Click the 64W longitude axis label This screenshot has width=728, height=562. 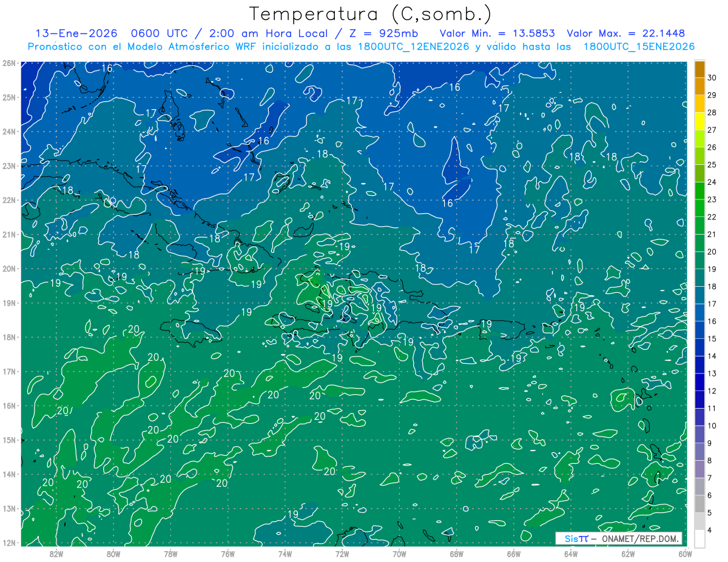point(570,554)
